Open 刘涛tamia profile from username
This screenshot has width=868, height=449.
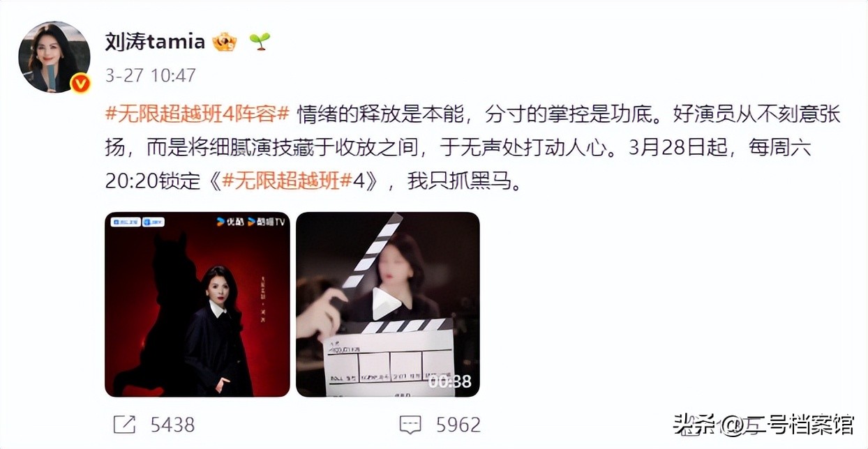tap(155, 42)
